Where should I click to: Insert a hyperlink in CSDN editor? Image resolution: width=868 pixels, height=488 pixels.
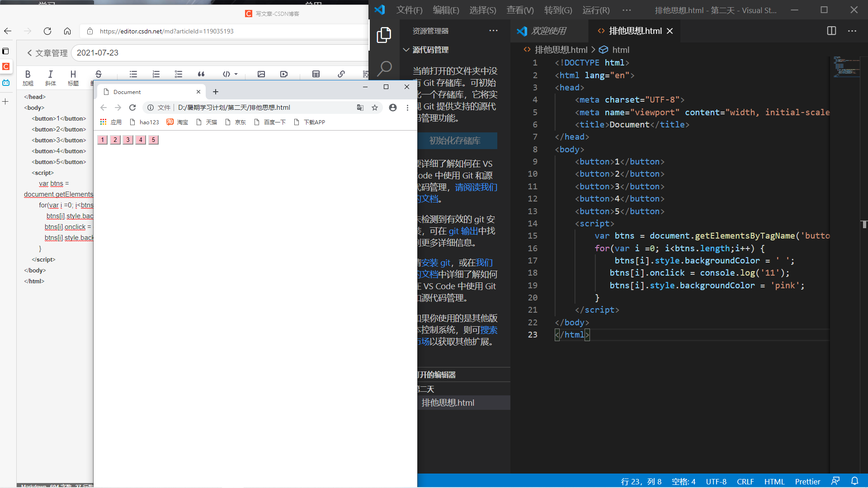(341, 74)
